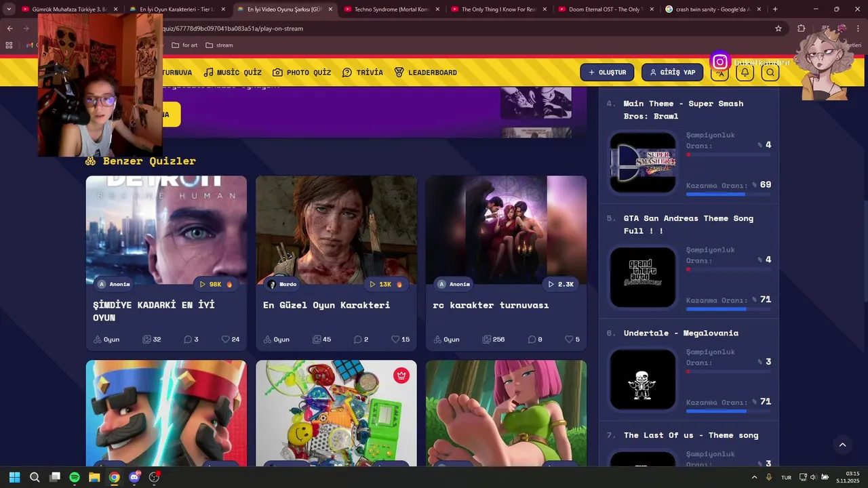Click comment icon on En Güzel Oyun Karakteri
The width and height of the screenshot is (868, 488).
click(357, 340)
